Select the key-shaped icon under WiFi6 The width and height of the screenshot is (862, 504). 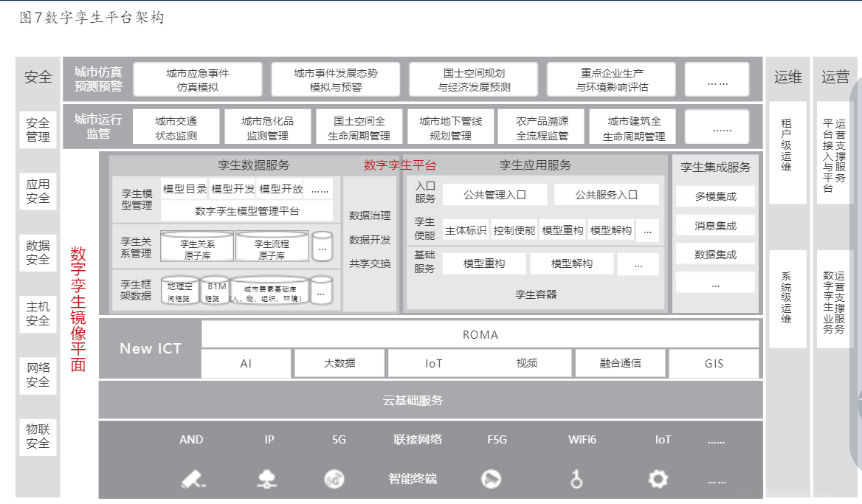pos(576,479)
